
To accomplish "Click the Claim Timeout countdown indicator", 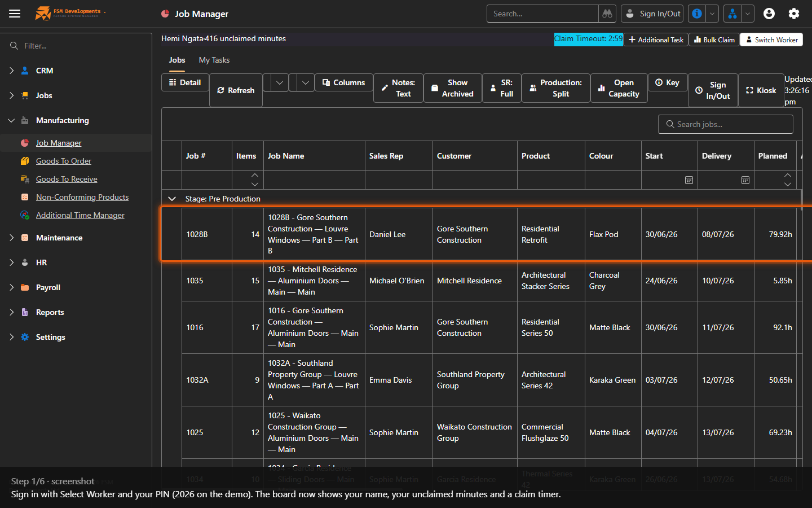I will tap(589, 39).
